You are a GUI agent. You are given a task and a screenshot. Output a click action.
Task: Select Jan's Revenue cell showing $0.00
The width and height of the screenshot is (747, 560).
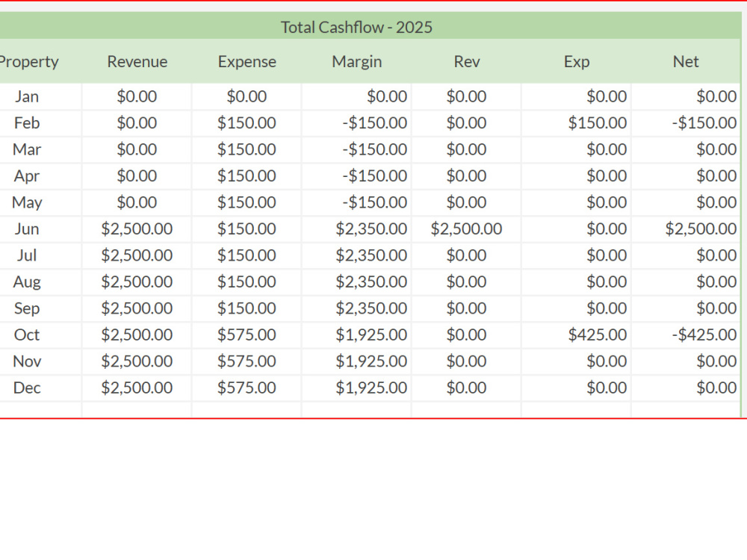pos(137,96)
